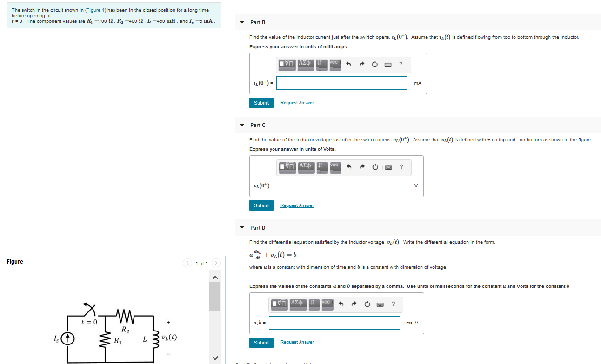Click the vL(0+) answer input field
Screen dimensions: 601x364
(x=342, y=185)
